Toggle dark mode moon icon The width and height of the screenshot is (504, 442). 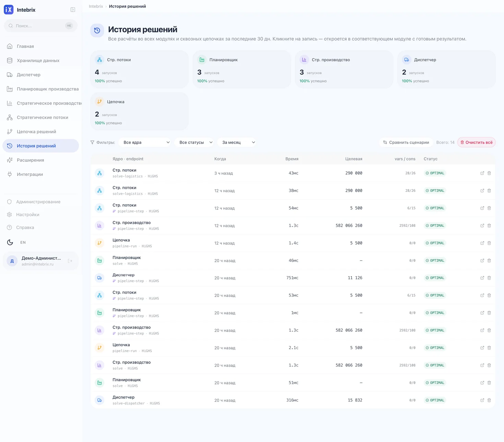pos(10,242)
